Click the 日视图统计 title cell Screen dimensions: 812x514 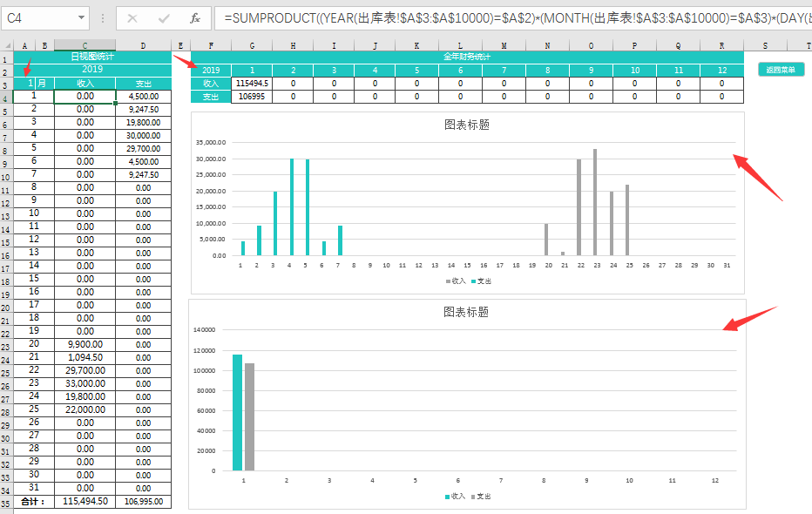(x=92, y=57)
